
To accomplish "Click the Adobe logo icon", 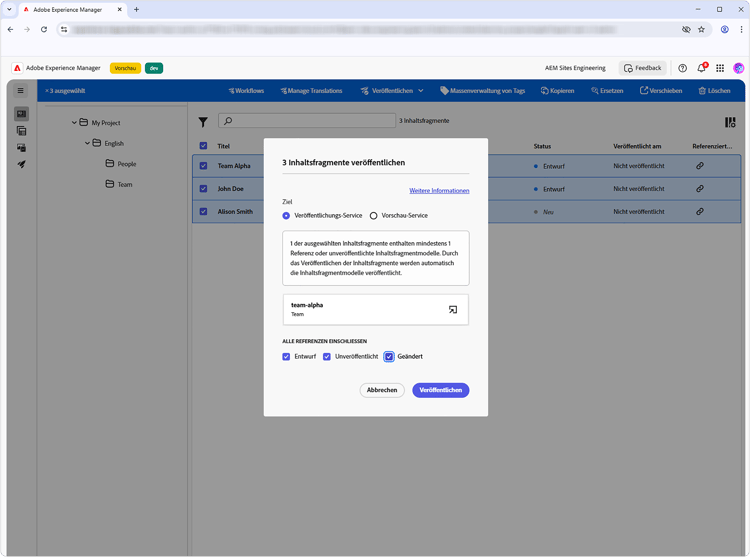I will point(17,68).
